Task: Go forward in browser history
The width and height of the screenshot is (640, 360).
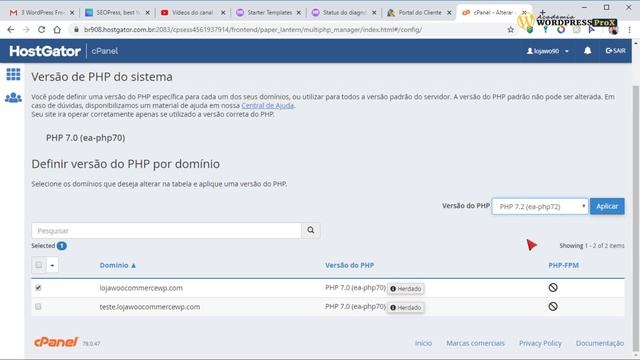Action: [x=26, y=29]
